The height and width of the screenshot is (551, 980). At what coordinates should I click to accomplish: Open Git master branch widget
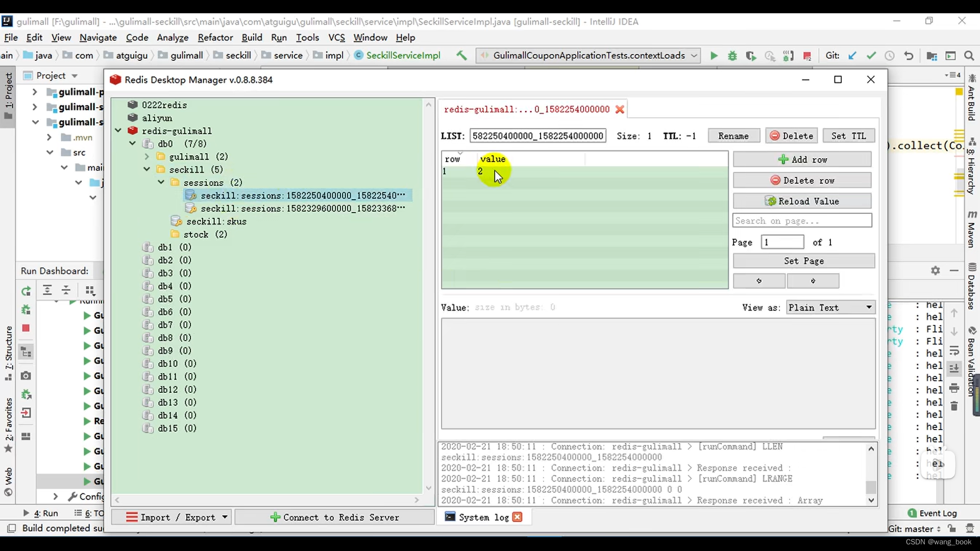tap(914, 529)
